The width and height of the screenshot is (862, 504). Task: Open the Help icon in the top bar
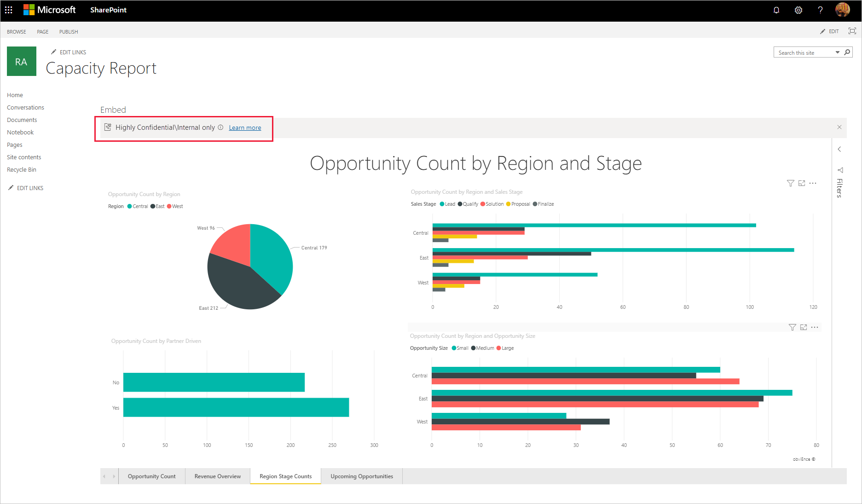pos(820,10)
